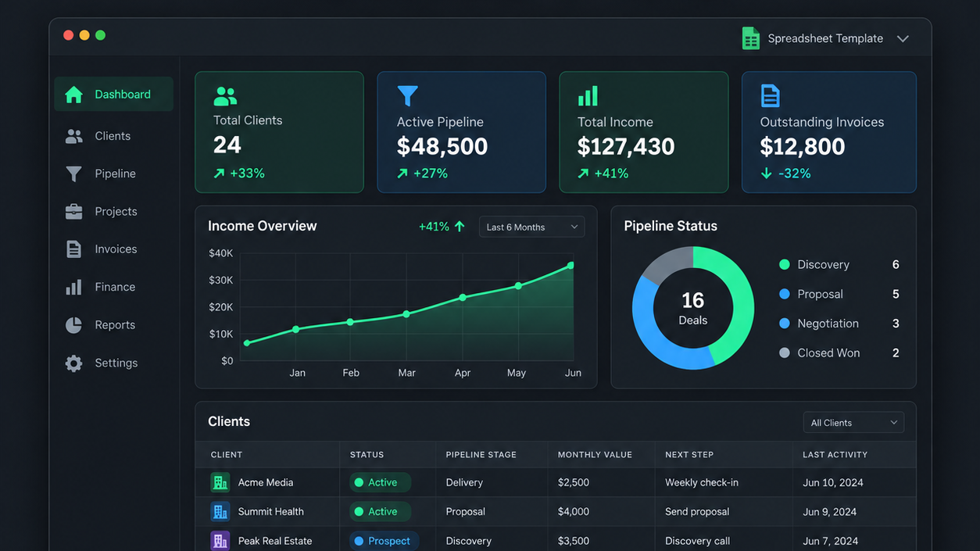
Task: Sort by the LAST ACTIVITY column header
Action: click(x=835, y=455)
